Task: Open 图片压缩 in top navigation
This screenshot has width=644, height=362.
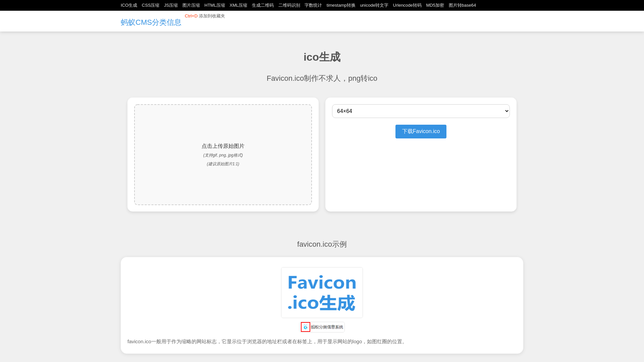Action: [x=191, y=5]
